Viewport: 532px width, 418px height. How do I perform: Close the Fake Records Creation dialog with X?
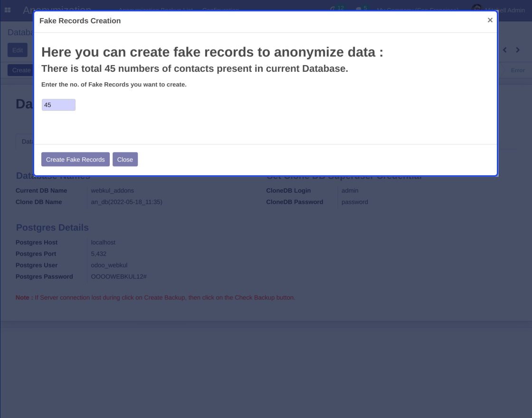coord(490,20)
